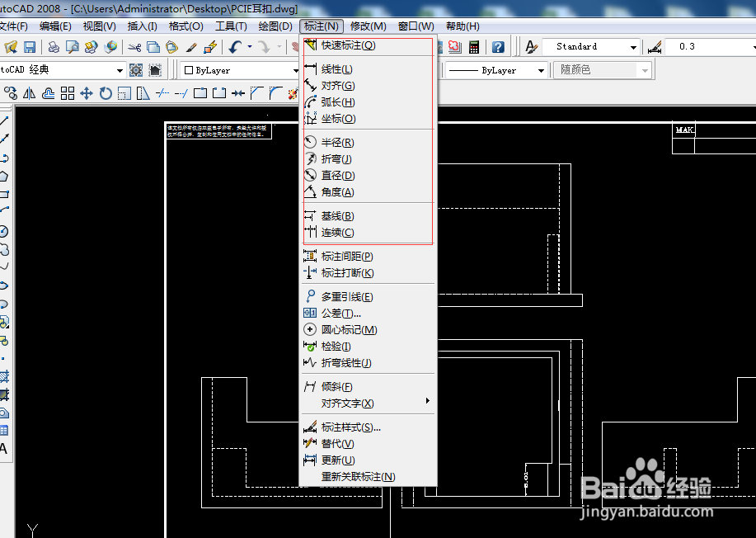Open the 工具(T) menu

click(231, 26)
